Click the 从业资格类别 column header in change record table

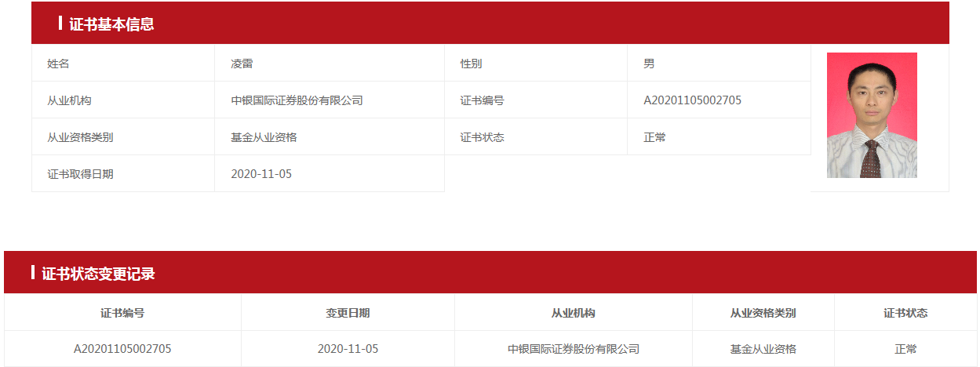(763, 313)
